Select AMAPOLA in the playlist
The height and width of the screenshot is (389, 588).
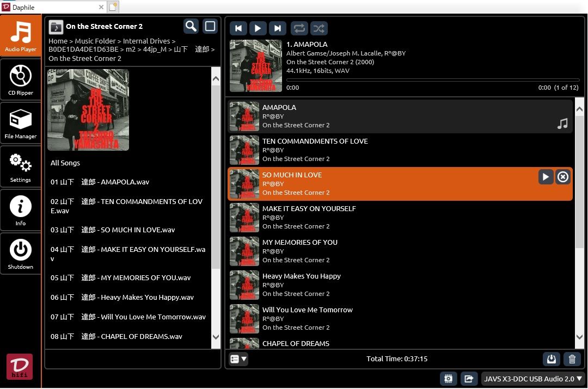click(400, 116)
